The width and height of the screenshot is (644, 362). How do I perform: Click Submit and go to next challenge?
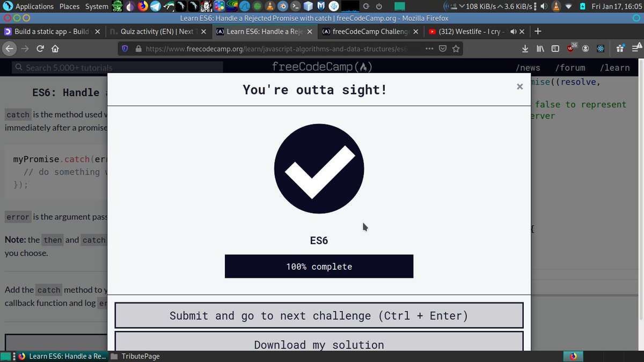319,315
